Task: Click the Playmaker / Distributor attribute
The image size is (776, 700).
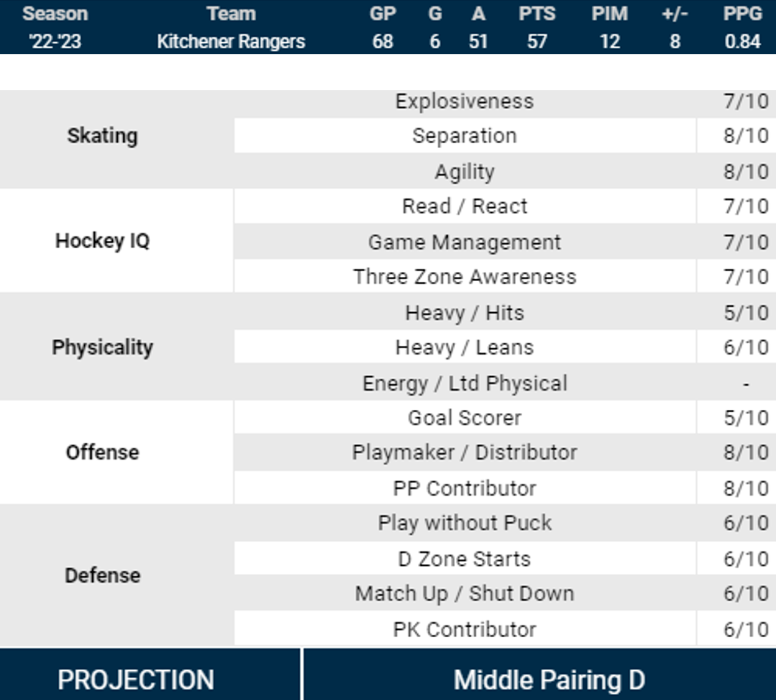Action: pos(464,452)
